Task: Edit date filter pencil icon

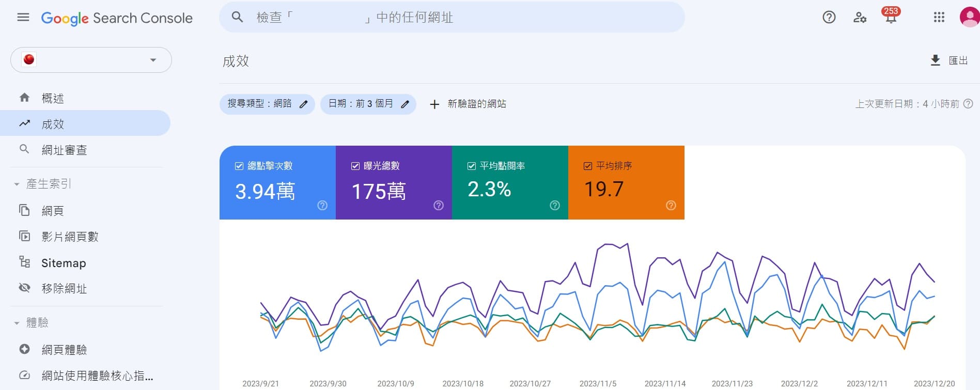Action: 405,104
